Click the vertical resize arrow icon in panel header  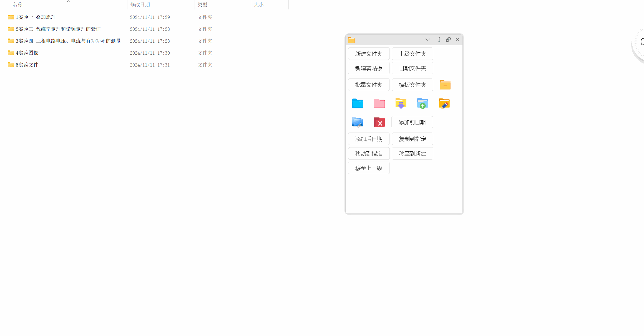pyautogui.click(x=439, y=40)
